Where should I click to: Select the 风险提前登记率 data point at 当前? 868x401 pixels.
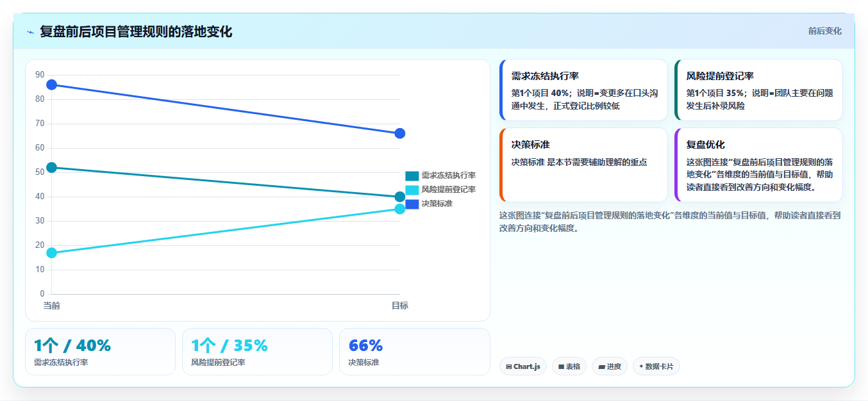pos(52,252)
